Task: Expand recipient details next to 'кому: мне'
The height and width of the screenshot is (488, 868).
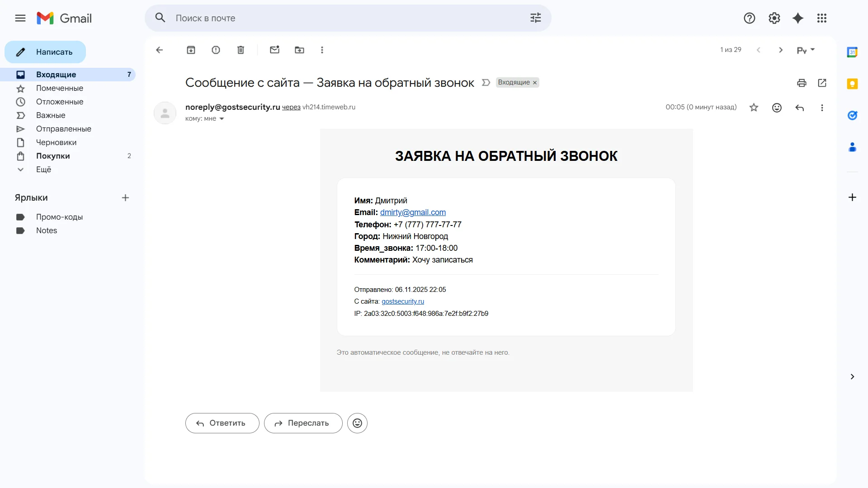Action: tap(222, 119)
